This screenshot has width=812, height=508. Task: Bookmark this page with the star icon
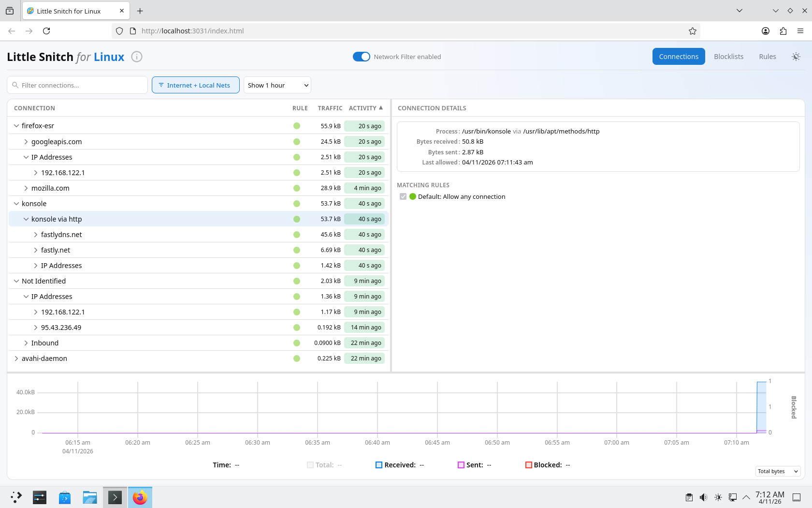(692, 31)
